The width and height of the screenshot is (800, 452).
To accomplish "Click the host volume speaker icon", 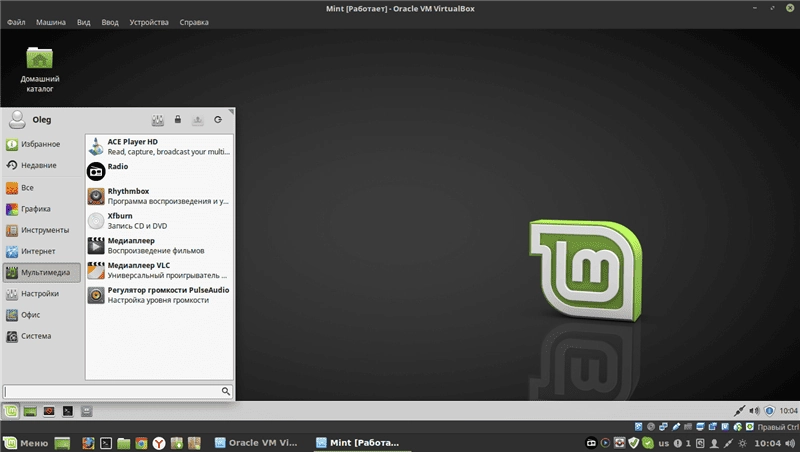I will pos(790,443).
